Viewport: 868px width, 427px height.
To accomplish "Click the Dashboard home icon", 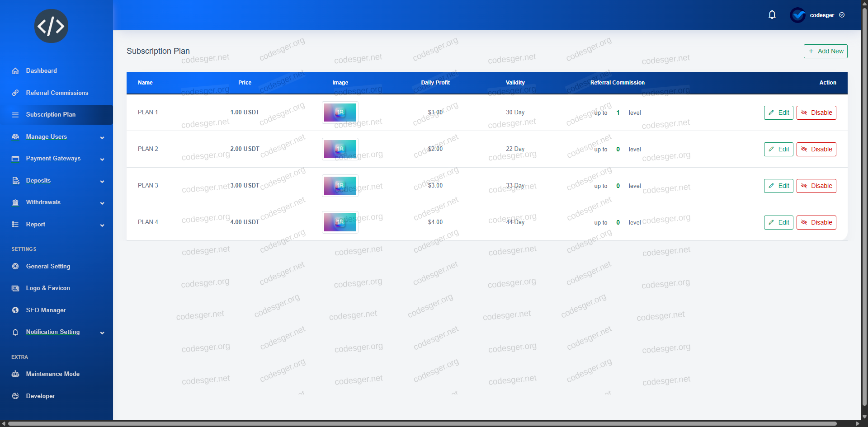I will tap(15, 71).
